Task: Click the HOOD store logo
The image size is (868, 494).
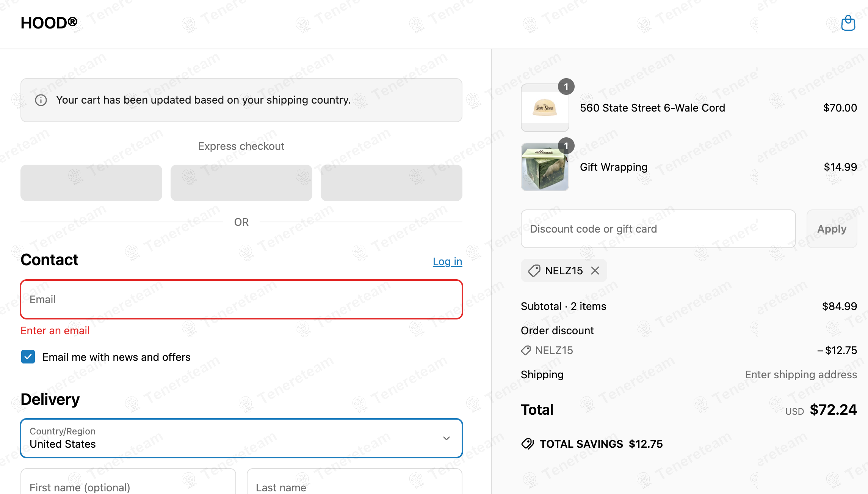Action: (49, 23)
